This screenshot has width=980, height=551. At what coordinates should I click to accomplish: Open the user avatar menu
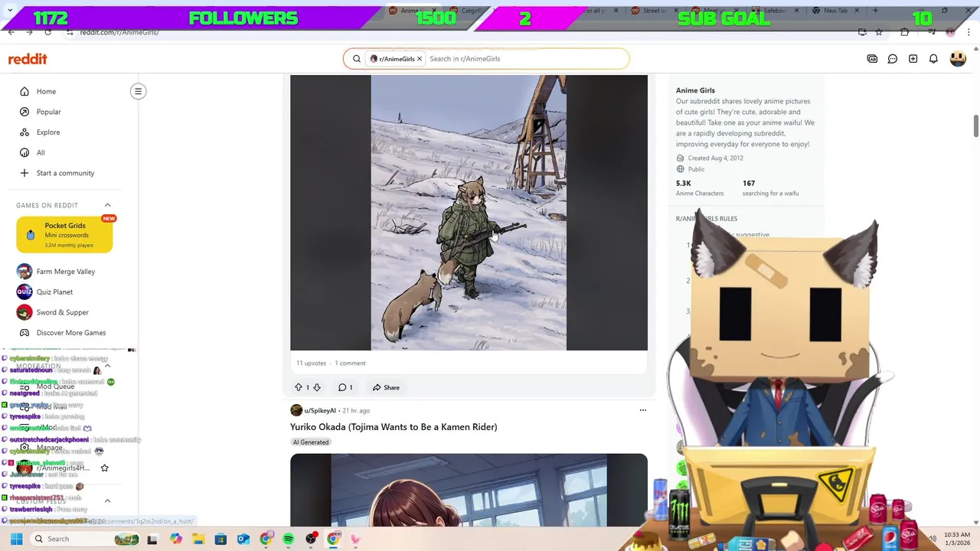958,59
